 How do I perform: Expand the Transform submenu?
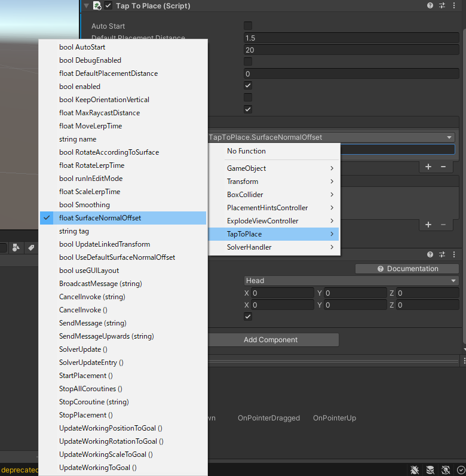click(274, 182)
